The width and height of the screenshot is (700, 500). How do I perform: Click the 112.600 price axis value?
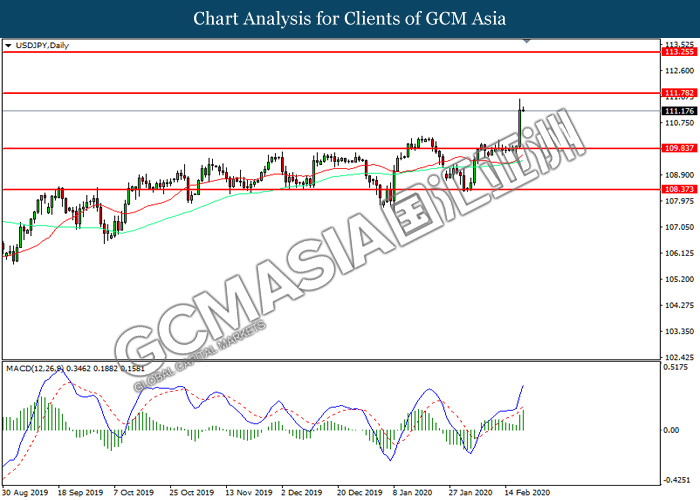tap(679, 71)
